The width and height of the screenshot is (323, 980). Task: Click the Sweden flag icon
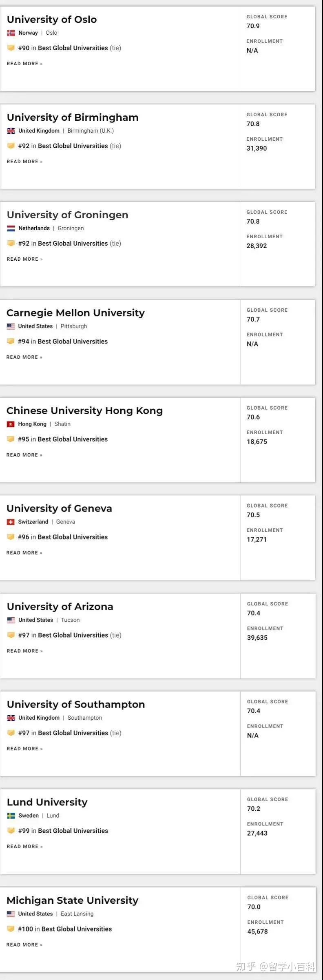click(x=11, y=816)
